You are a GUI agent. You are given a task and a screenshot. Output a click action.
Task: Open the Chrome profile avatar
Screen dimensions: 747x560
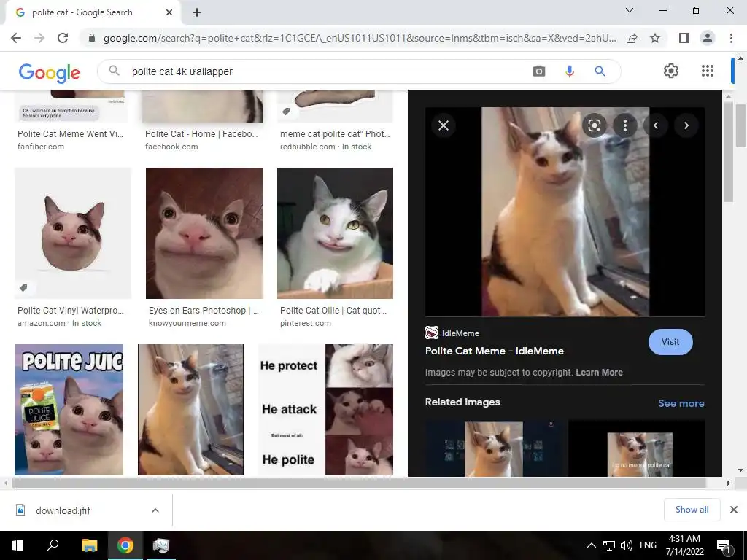[x=708, y=38]
